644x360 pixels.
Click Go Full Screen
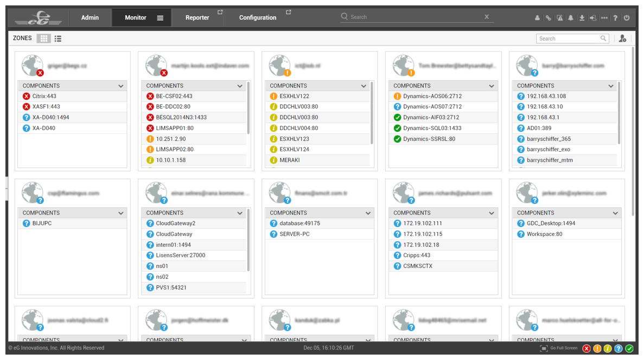click(559, 348)
